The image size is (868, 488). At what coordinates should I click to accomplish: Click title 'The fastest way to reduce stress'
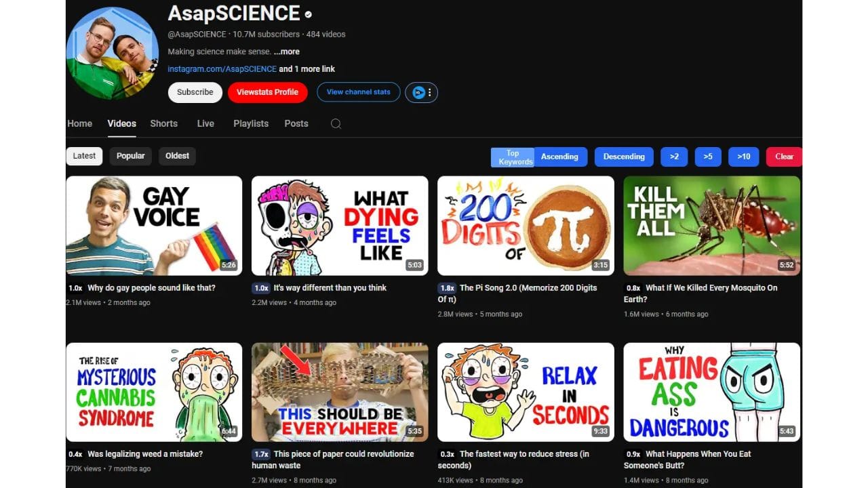(x=514, y=460)
